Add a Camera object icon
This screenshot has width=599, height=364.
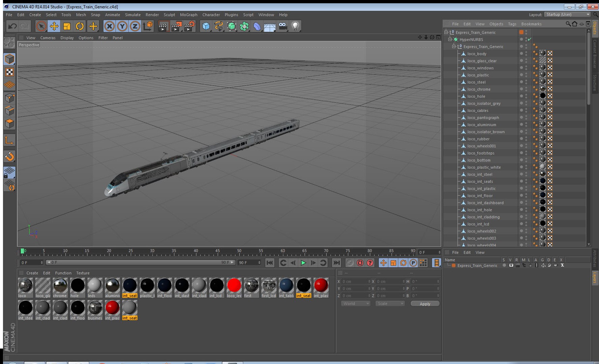pos(283,26)
